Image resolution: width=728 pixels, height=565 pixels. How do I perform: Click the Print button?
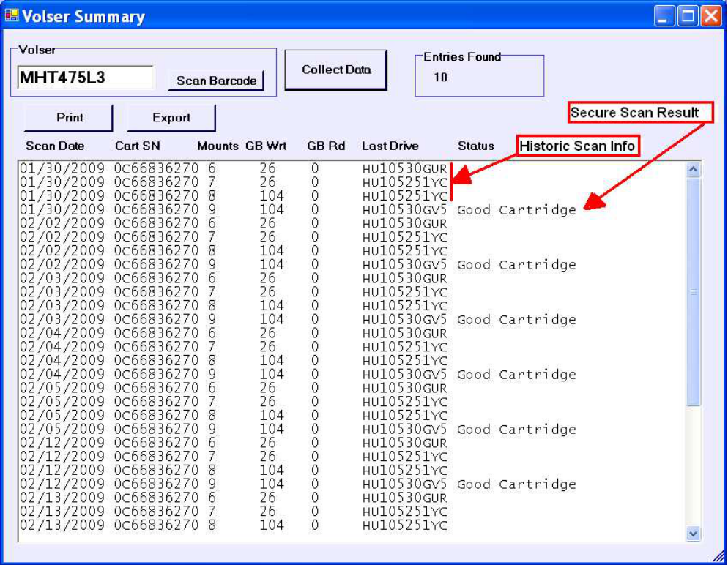pos(69,118)
